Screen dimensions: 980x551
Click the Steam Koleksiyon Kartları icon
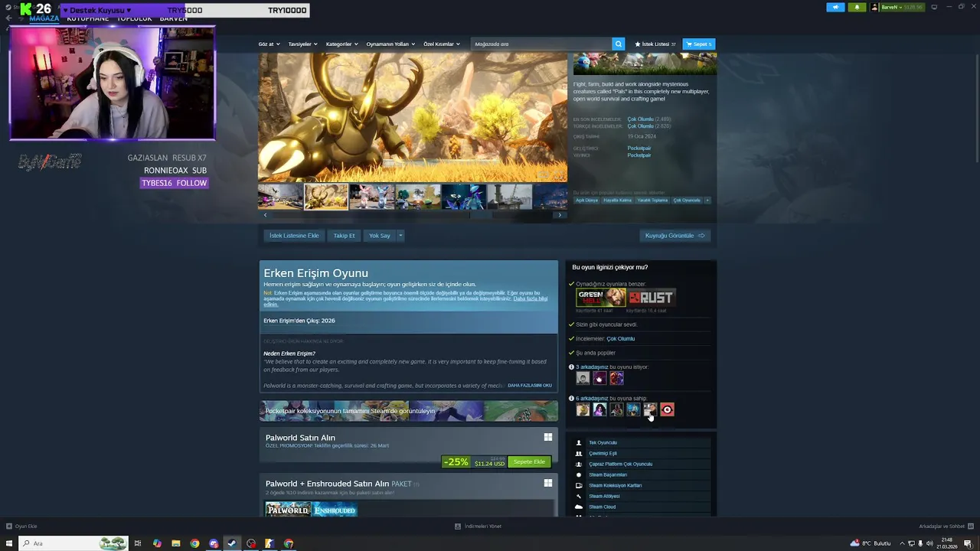point(579,485)
